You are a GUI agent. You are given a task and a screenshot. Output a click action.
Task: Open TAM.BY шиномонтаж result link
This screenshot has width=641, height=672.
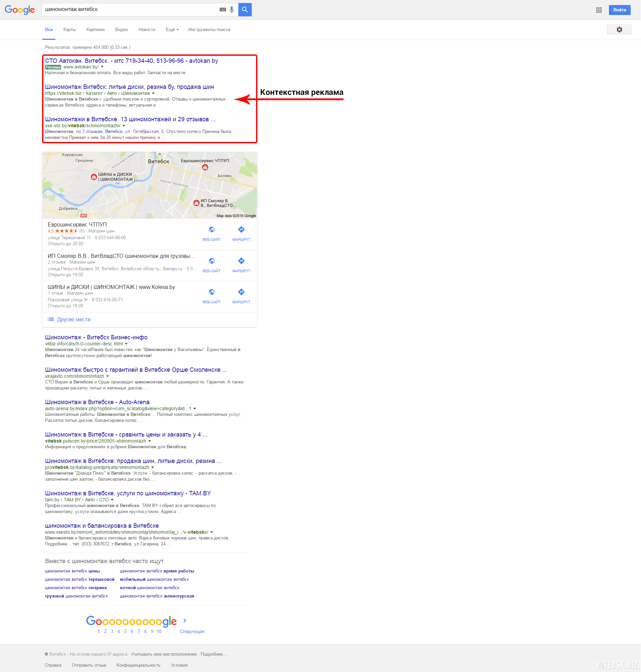pyautogui.click(x=128, y=494)
